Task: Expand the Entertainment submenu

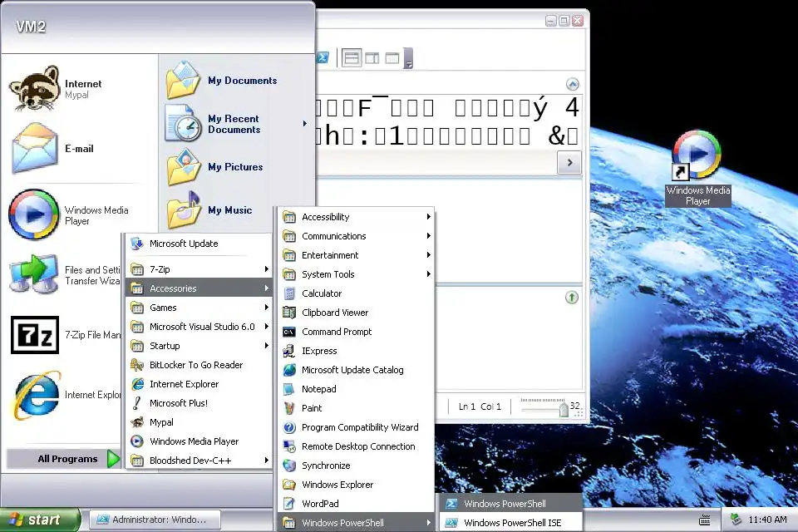Action: [x=357, y=255]
